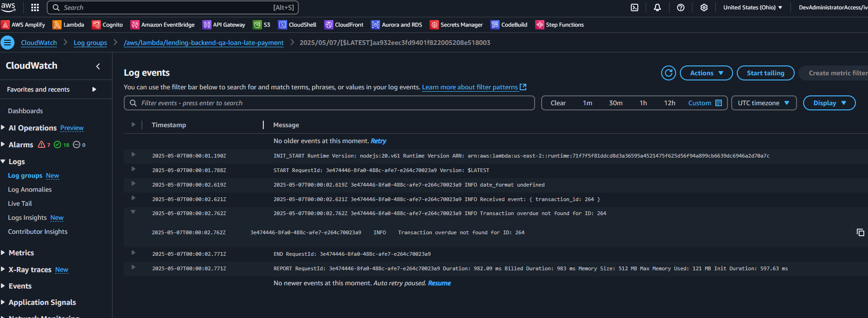
Task: Launch CloudShell from the top bar icon
Action: pyautogui.click(x=635, y=7)
